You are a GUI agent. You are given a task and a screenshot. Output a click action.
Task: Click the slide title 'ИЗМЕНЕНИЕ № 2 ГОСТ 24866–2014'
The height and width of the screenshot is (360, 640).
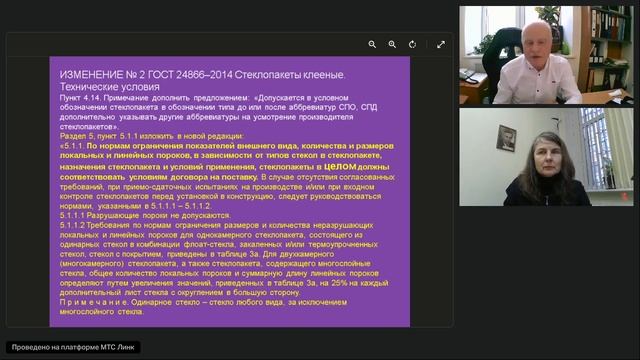(146, 75)
